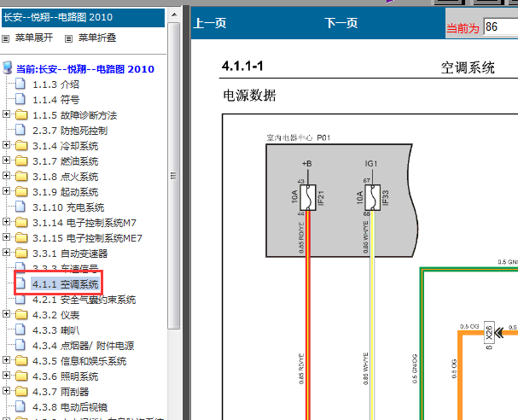
Task: Collapse the menu with 菜单折叠
Action: (97, 38)
